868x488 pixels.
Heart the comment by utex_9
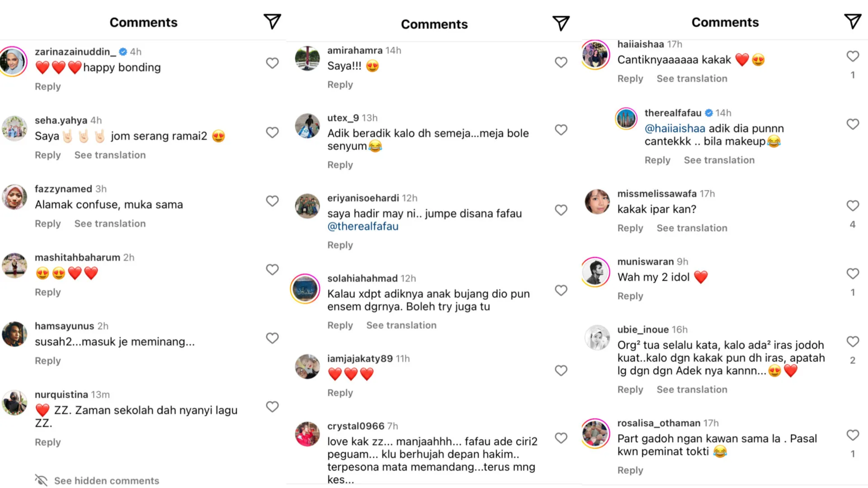coord(561,130)
